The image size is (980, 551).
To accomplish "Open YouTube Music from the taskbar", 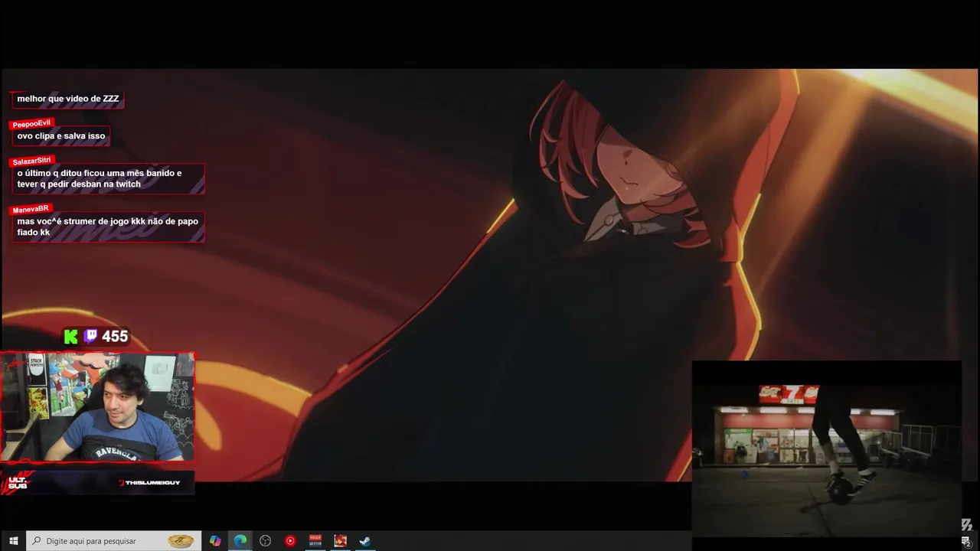I will [x=290, y=541].
